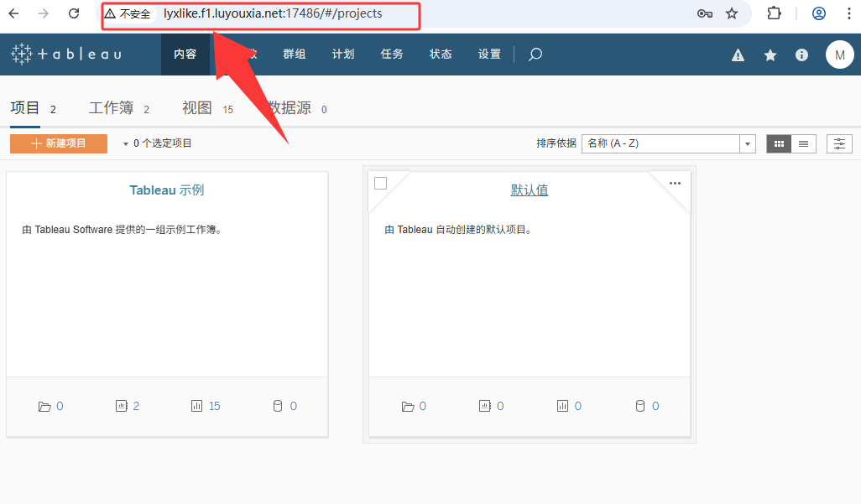
Task: Click description '由 Tableau 自动创建的默认项目。'
Action: click(459, 230)
